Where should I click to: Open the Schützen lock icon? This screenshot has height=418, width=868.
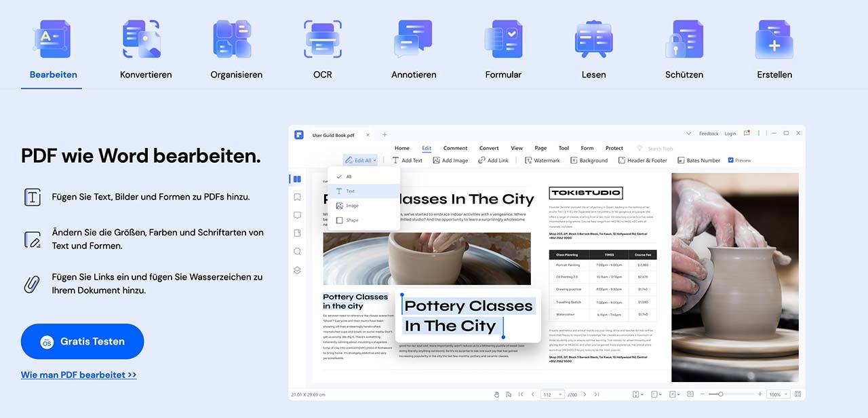coord(684,39)
